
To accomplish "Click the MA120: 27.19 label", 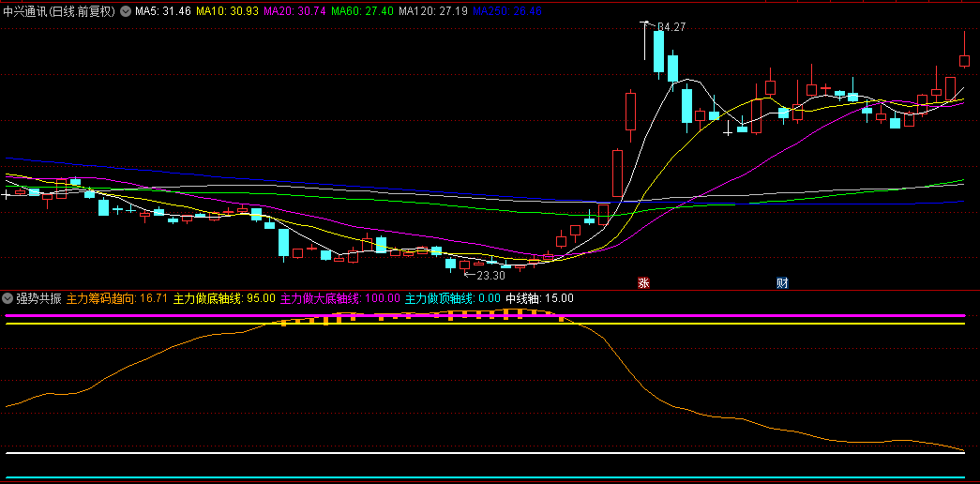I will pos(433,11).
